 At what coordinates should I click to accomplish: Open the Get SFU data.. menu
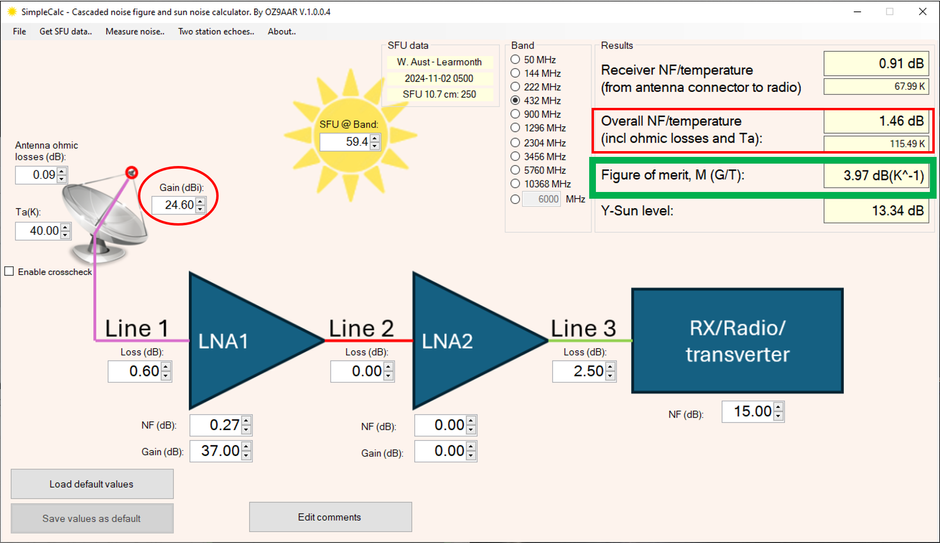pyautogui.click(x=65, y=32)
